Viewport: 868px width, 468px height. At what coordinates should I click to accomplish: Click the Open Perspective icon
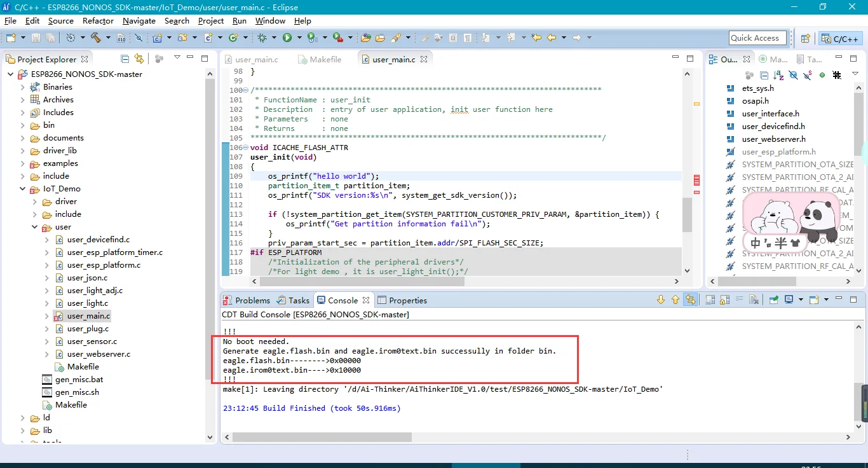click(805, 38)
